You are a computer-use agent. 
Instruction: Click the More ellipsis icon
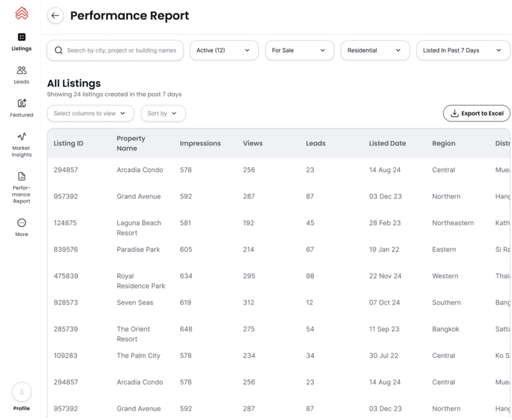(x=22, y=223)
